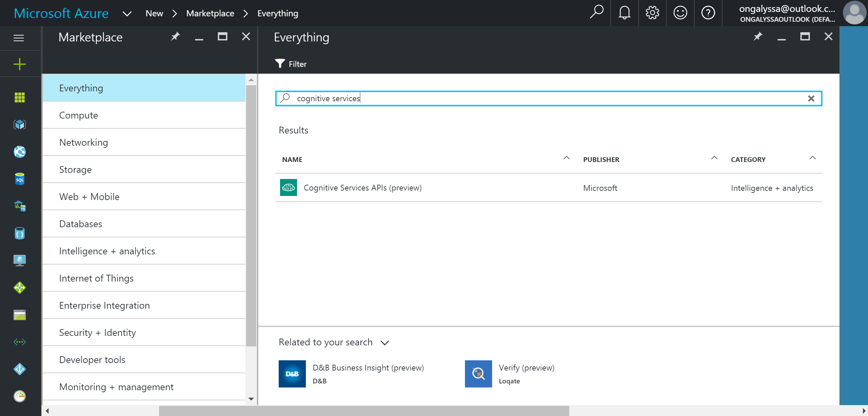Select Intelligence + analytics category
Image resolution: width=868 pixels, height=416 pixels.
pyautogui.click(x=107, y=251)
